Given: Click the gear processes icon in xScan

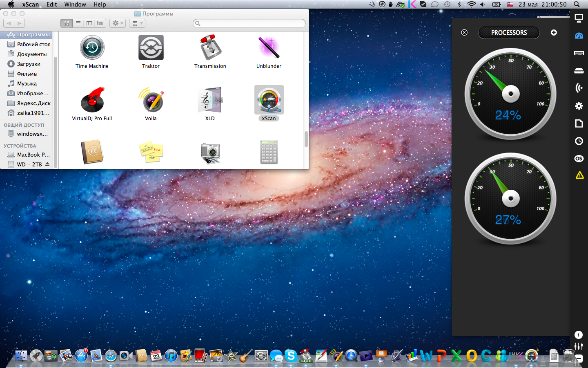Looking at the screenshot, I should [579, 106].
